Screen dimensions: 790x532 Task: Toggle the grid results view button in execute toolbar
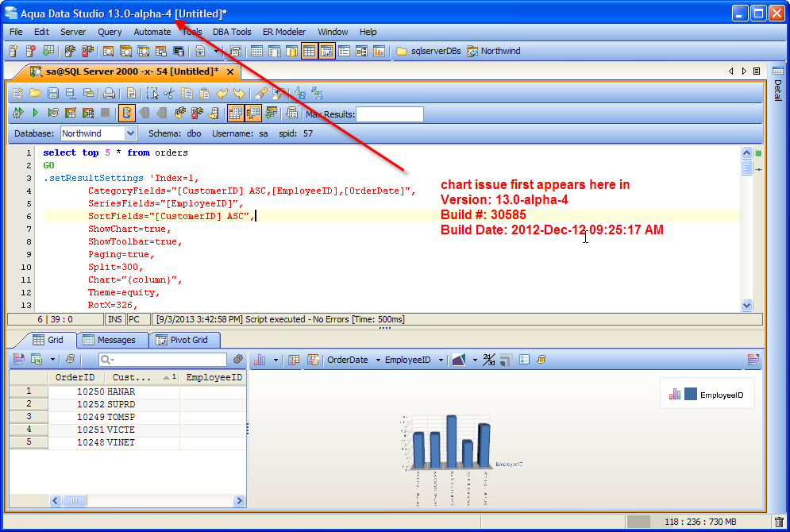[236, 113]
